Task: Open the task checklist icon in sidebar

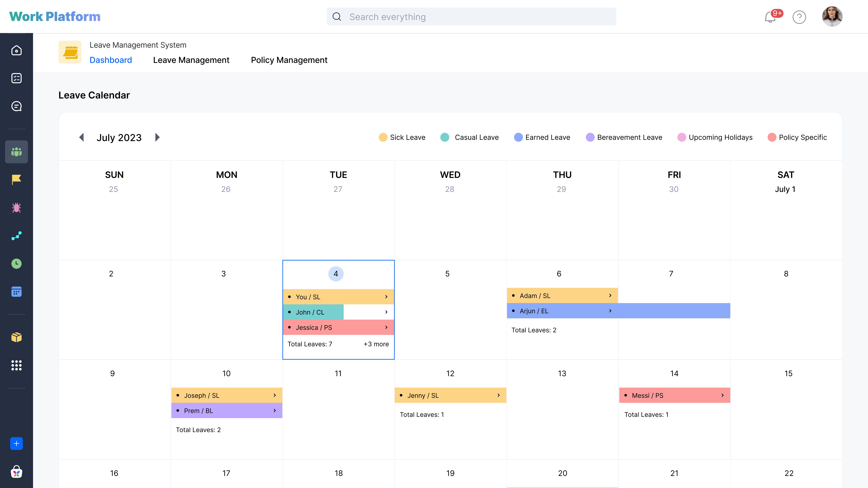Action: click(16, 78)
